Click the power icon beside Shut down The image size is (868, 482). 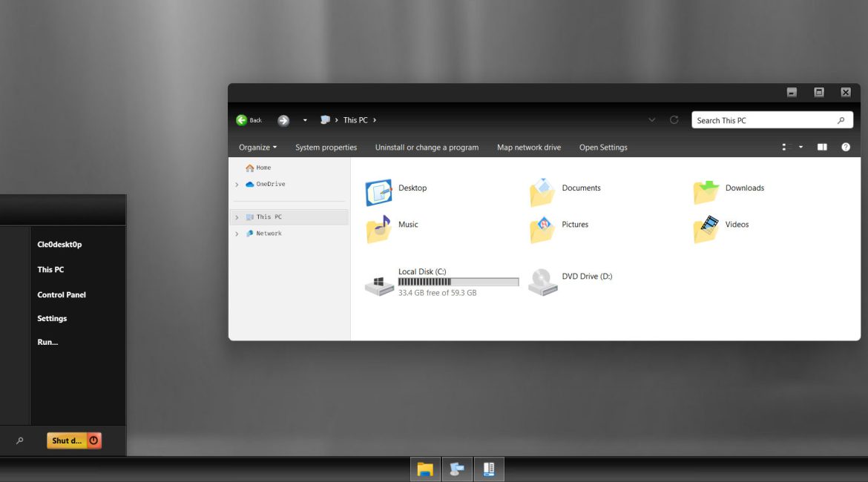[93, 440]
